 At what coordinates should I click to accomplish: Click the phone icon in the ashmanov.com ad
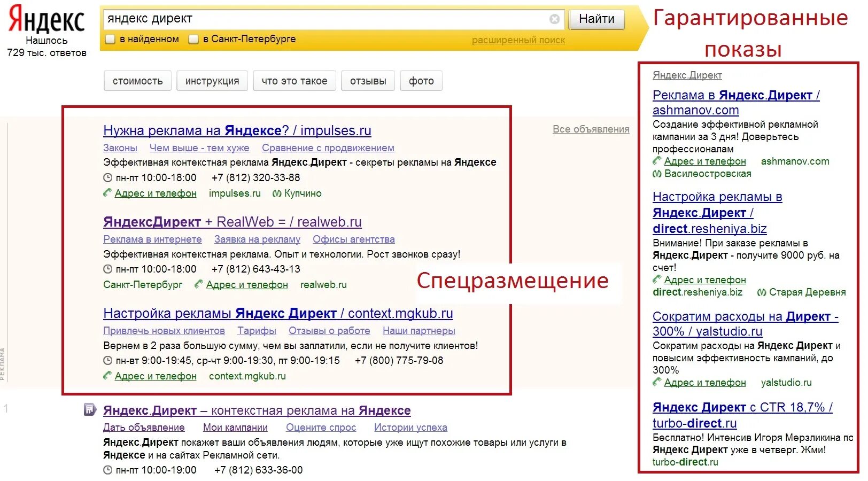[657, 161]
